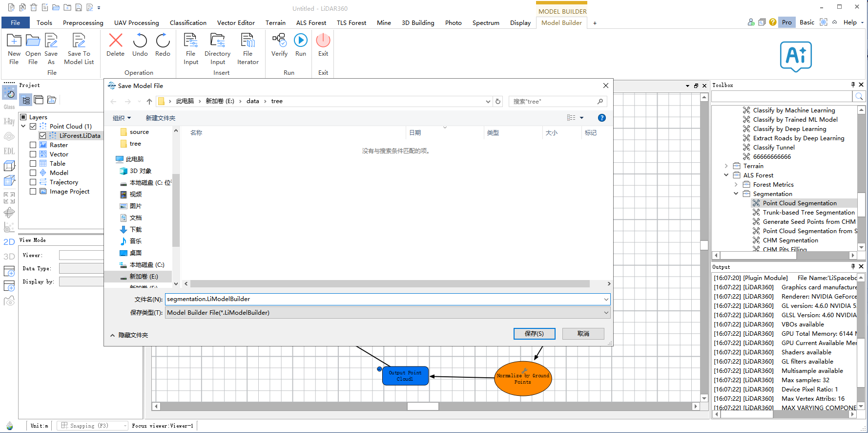Image resolution: width=868 pixels, height=433 pixels.
Task: Click the Save As icon
Action: tap(51, 41)
